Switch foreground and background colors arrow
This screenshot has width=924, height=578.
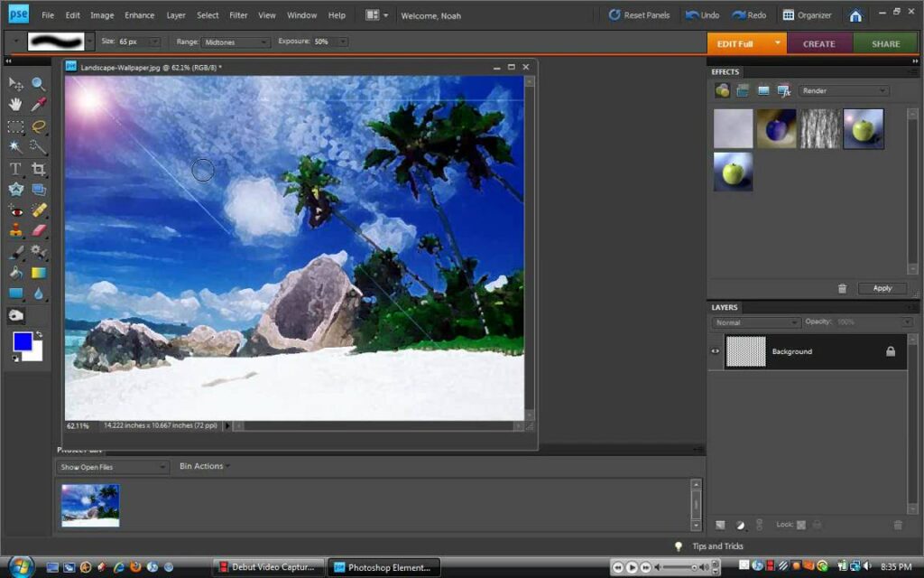(x=39, y=334)
